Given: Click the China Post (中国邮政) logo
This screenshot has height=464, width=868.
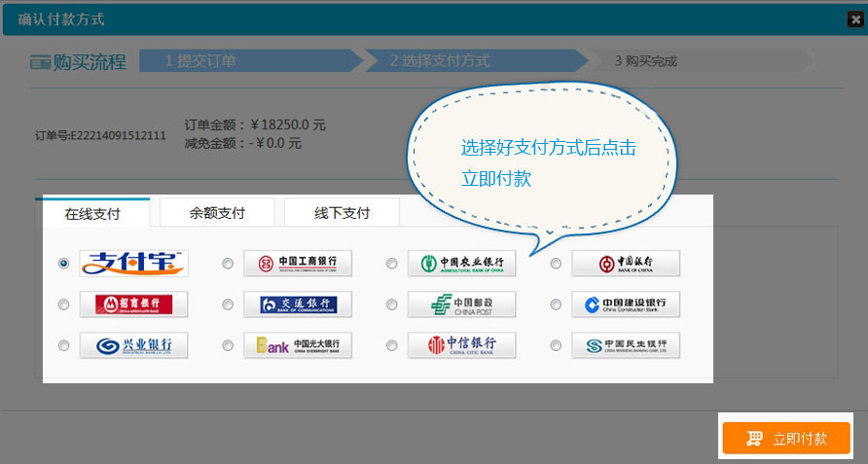Looking at the screenshot, I should pyautogui.click(x=461, y=304).
